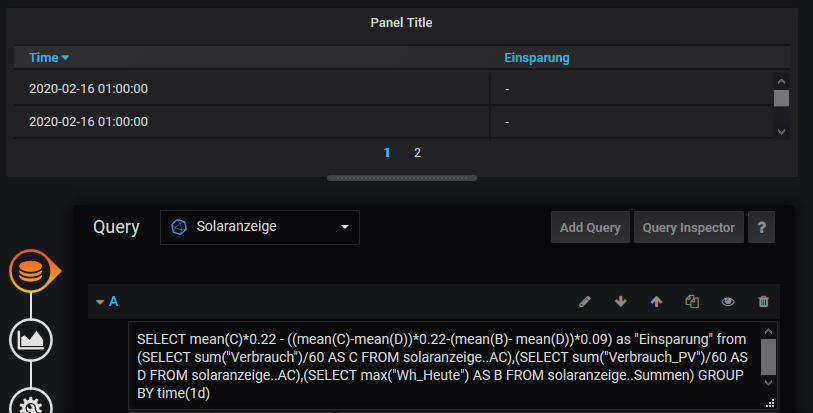Toggle query A visibility eye icon

[728, 301]
